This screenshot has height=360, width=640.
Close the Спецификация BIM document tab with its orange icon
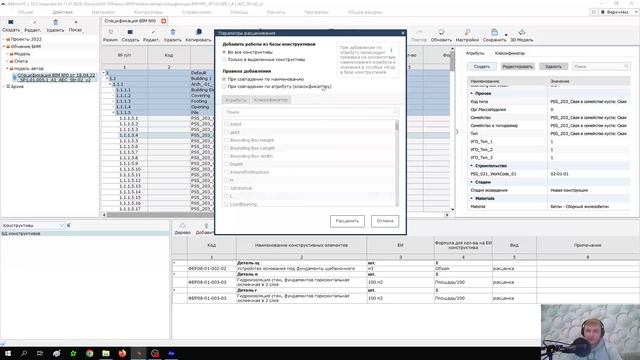(164, 21)
